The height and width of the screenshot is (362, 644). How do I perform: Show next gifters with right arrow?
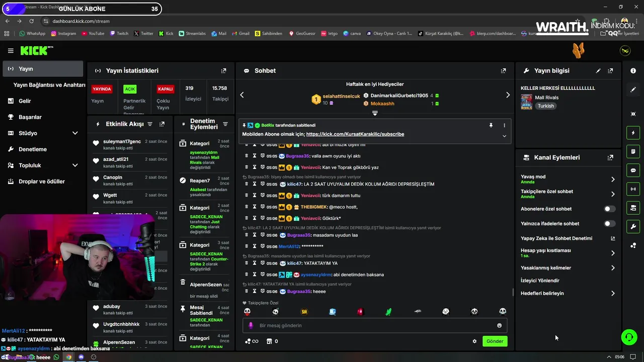[508, 95]
